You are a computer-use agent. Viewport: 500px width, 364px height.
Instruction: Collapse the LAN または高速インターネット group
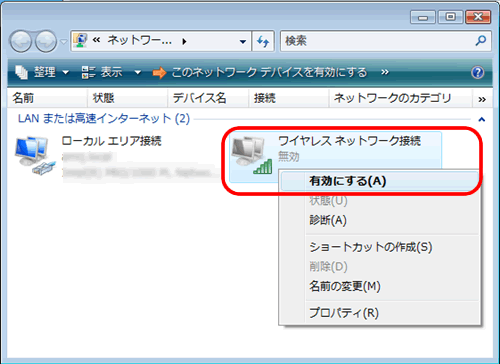coord(482,119)
